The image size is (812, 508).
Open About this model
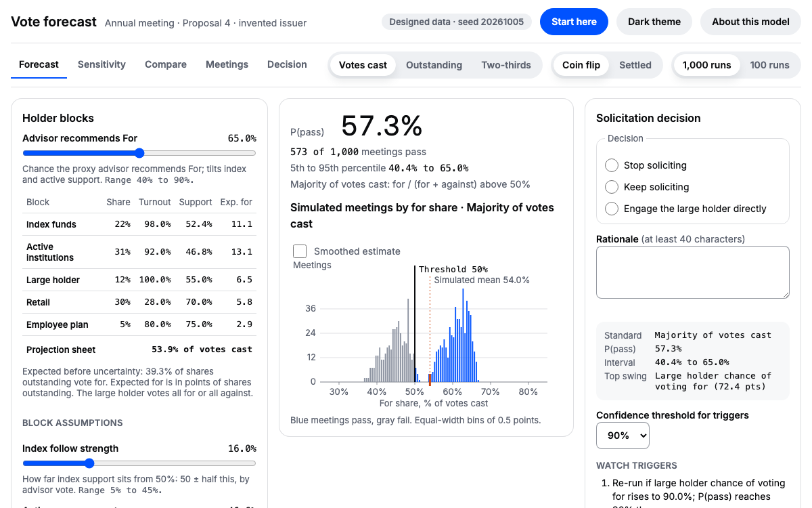tap(750, 22)
